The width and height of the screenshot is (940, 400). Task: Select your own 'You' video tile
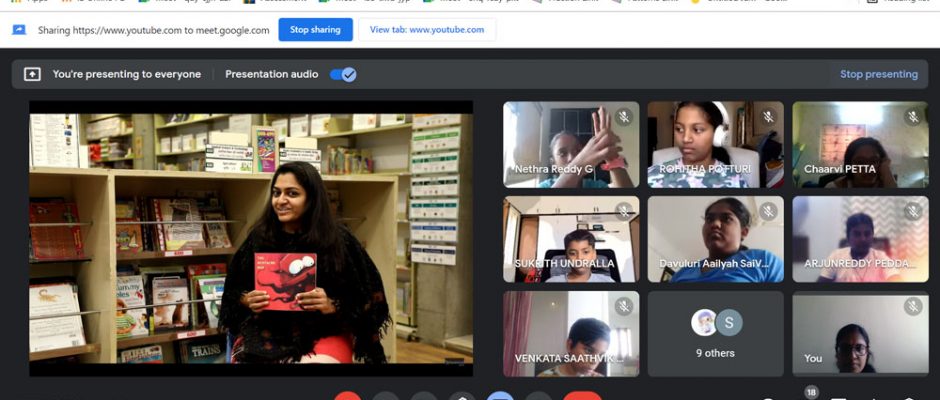[860, 334]
